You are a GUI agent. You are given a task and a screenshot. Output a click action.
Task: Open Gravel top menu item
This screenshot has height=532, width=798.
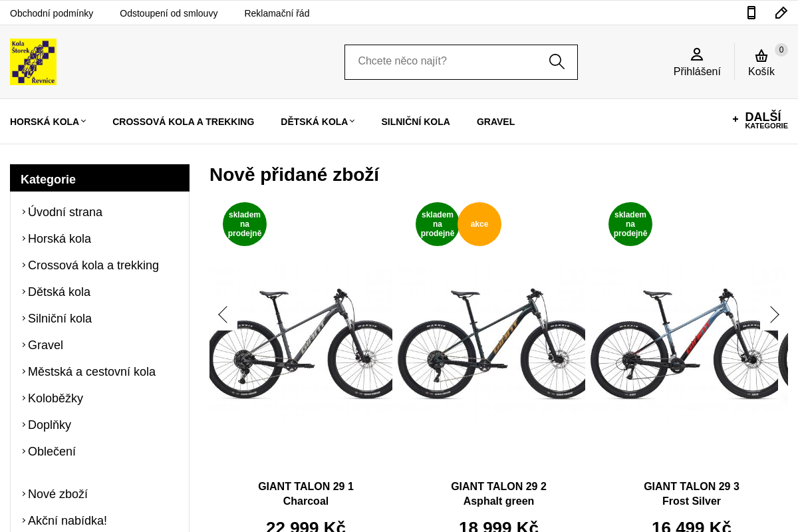coord(496,122)
